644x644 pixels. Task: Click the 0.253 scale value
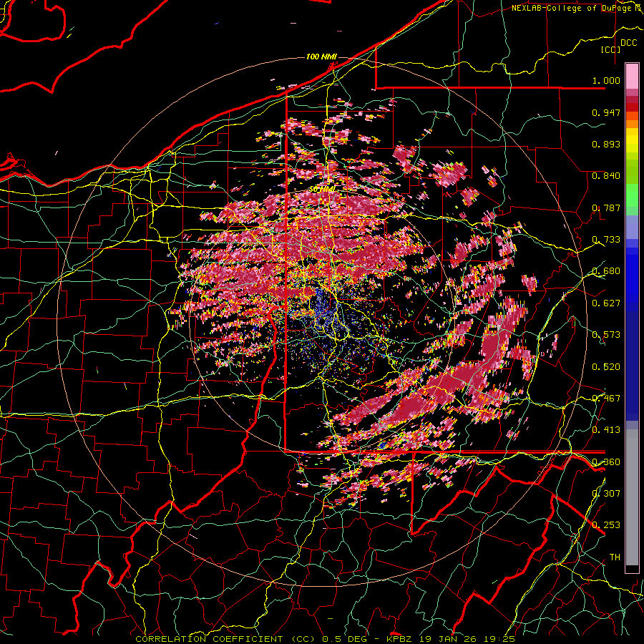[606, 525]
